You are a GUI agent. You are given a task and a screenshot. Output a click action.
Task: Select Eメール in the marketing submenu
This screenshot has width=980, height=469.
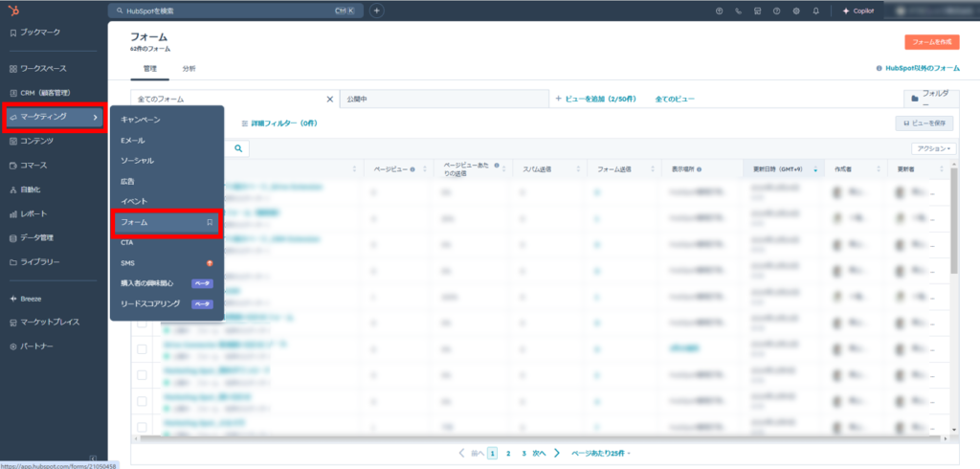(132, 140)
